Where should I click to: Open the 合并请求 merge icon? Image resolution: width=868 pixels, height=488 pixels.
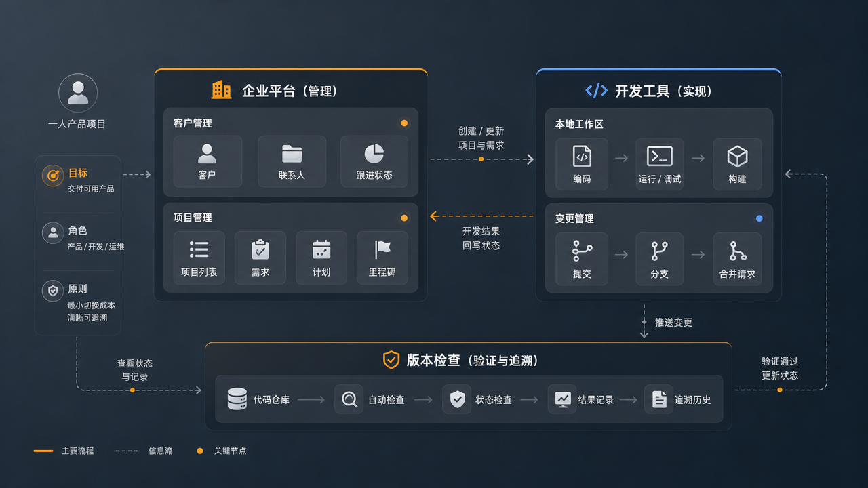pos(737,251)
